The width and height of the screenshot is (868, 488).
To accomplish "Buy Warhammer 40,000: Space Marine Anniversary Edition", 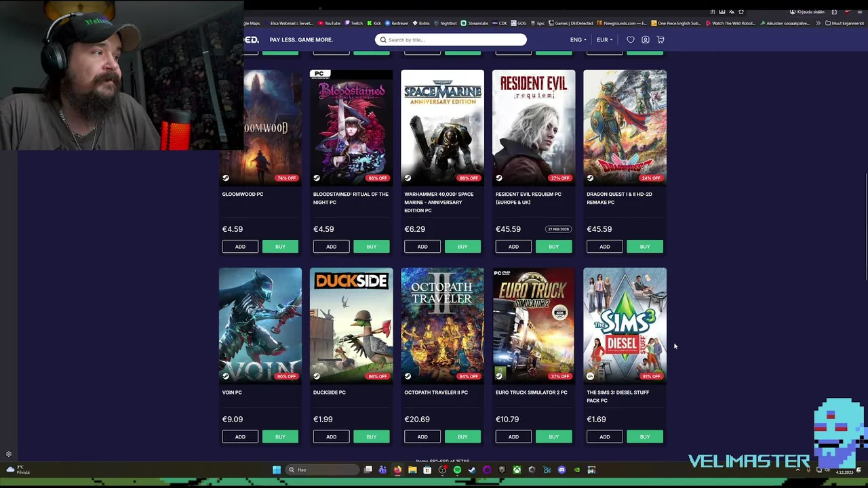I will pos(462,247).
